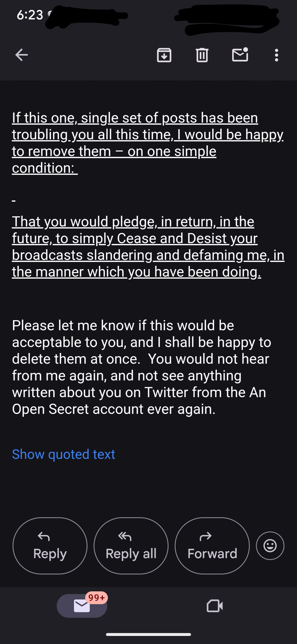Tap the 'Please let me know' paragraph
Screen dimensions: 297x644
[x=142, y=367]
